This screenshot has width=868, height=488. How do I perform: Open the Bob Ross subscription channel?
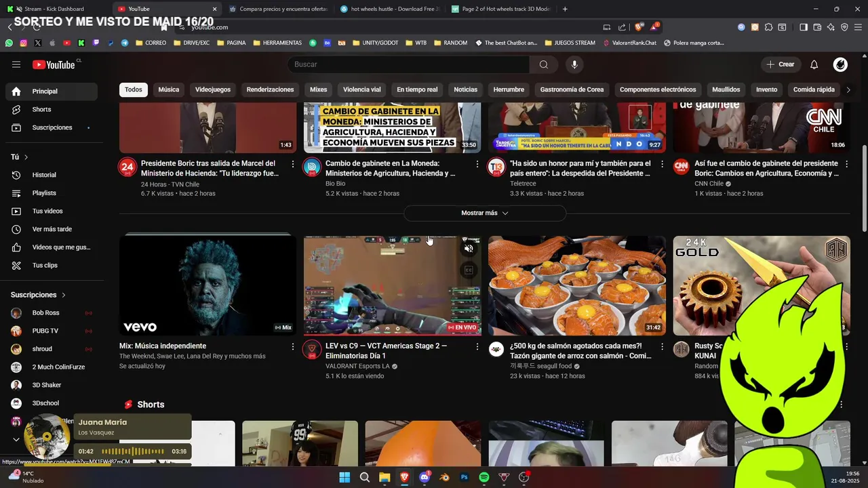(52, 312)
